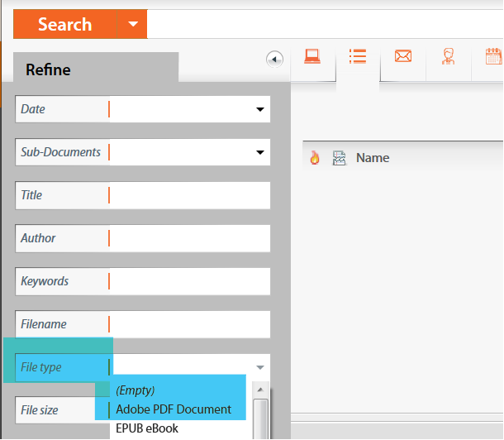
Task: Click into the Keywords filter field
Action: 190,281
